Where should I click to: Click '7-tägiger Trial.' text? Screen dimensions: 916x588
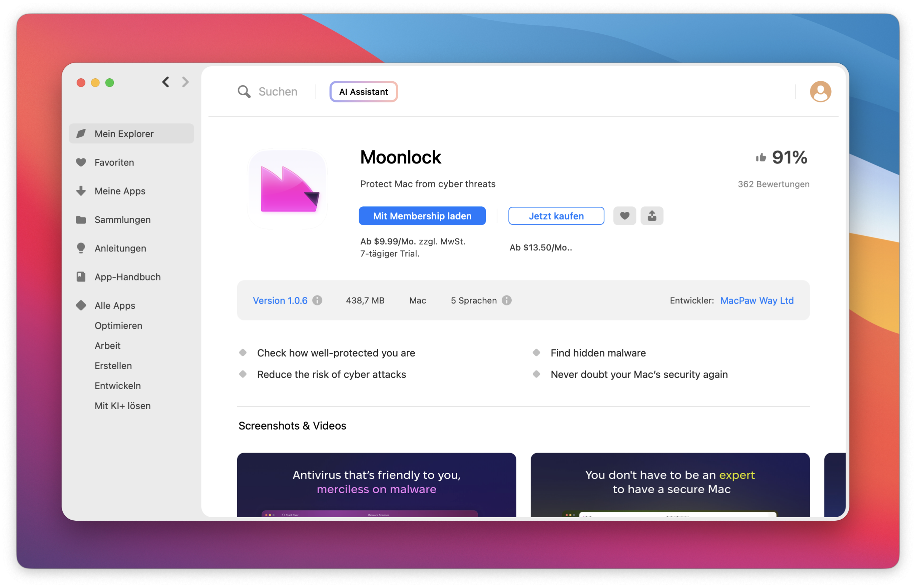390,254
